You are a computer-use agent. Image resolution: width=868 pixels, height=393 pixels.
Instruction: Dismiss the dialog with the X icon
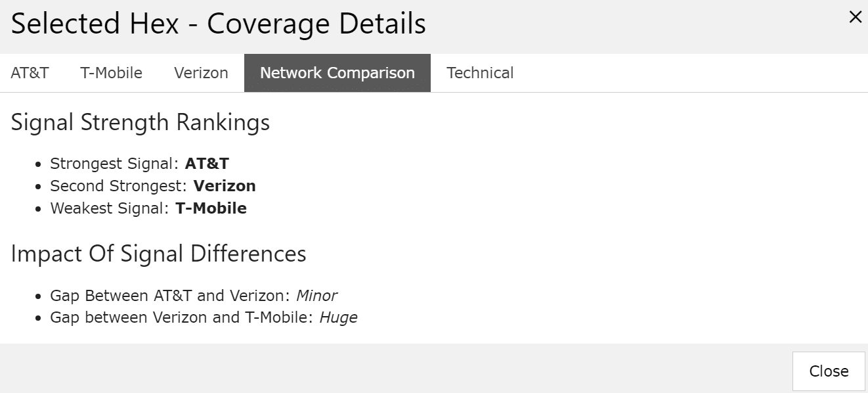click(x=855, y=17)
